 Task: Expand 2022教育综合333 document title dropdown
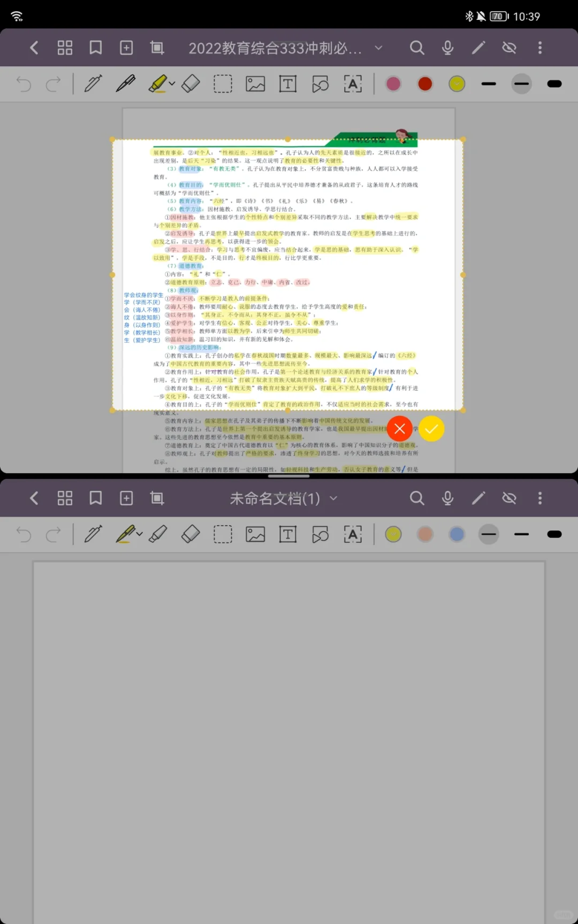tap(378, 48)
